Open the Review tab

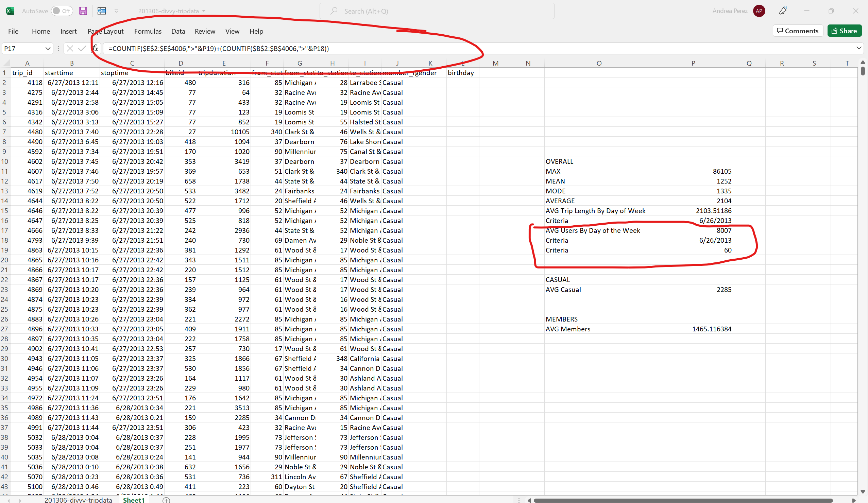(x=205, y=31)
